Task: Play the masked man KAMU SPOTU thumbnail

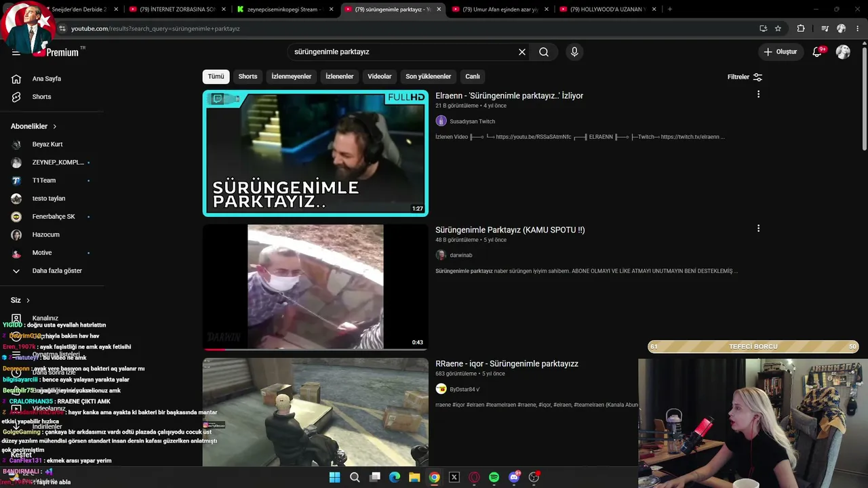Action: [315, 287]
